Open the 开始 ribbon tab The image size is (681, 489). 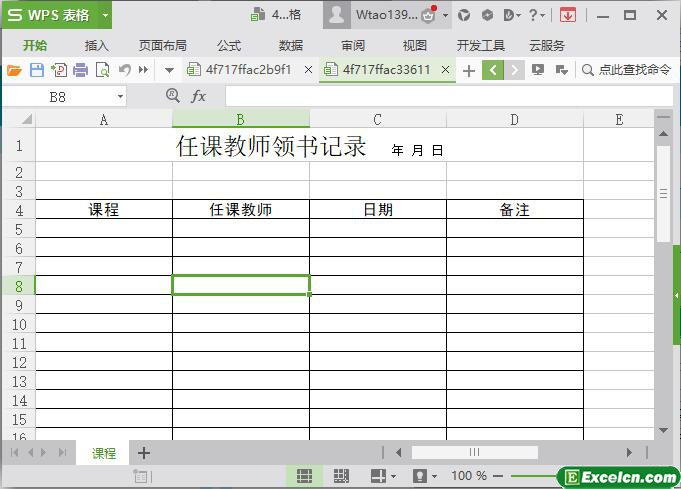35,45
